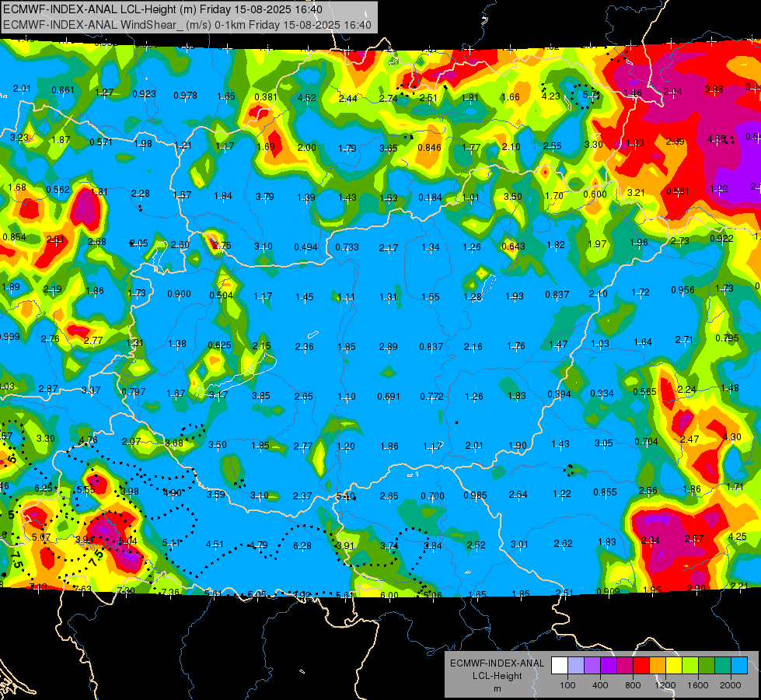Click the wind shear value 3.65
Viewport: 761px width, 700px height.
[x=388, y=148]
